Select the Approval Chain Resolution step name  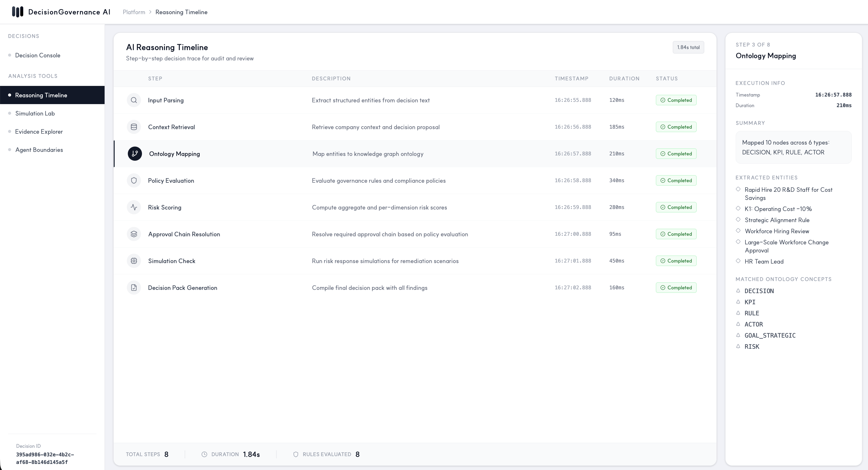coord(184,234)
